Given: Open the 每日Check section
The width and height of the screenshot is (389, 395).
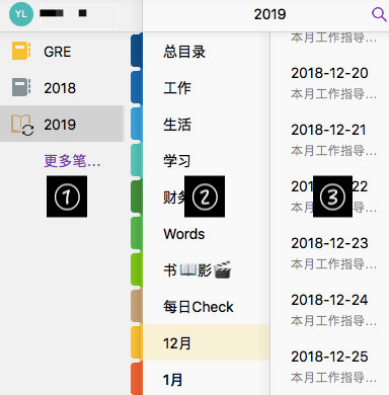Looking at the screenshot, I should pyautogui.click(x=206, y=306).
